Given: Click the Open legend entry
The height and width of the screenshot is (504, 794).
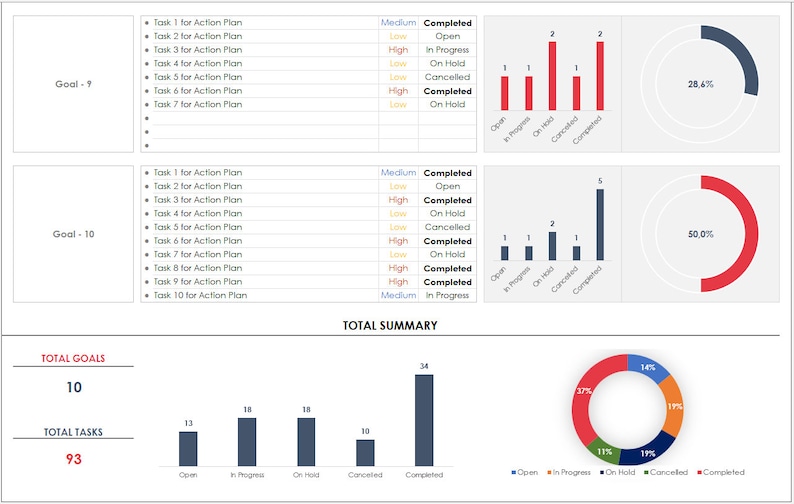Looking at the screenshot, I should (525, 472).
